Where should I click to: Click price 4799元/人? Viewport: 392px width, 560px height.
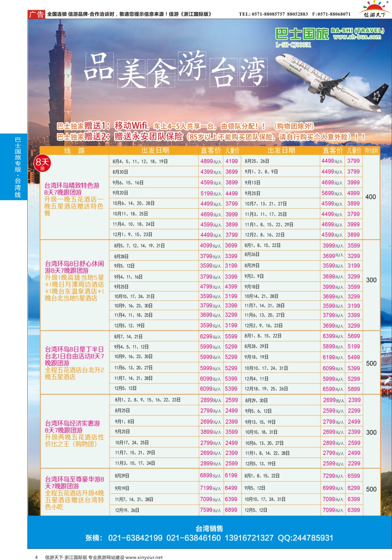[x=211, y=287]
